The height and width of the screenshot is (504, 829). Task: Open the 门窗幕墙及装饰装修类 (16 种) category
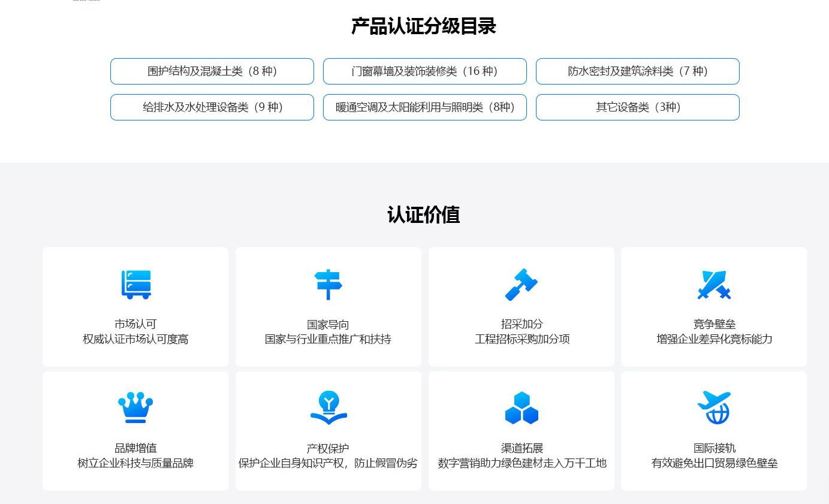425,71
